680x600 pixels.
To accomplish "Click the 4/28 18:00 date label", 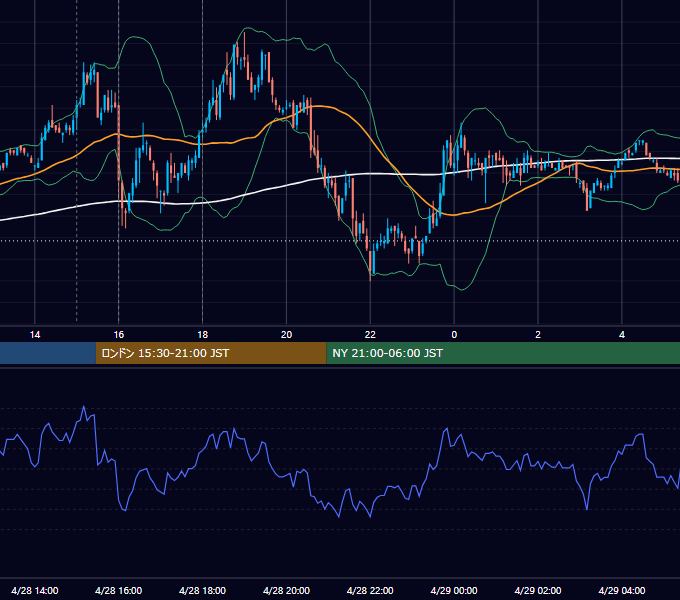I will [x=203, y=590].
